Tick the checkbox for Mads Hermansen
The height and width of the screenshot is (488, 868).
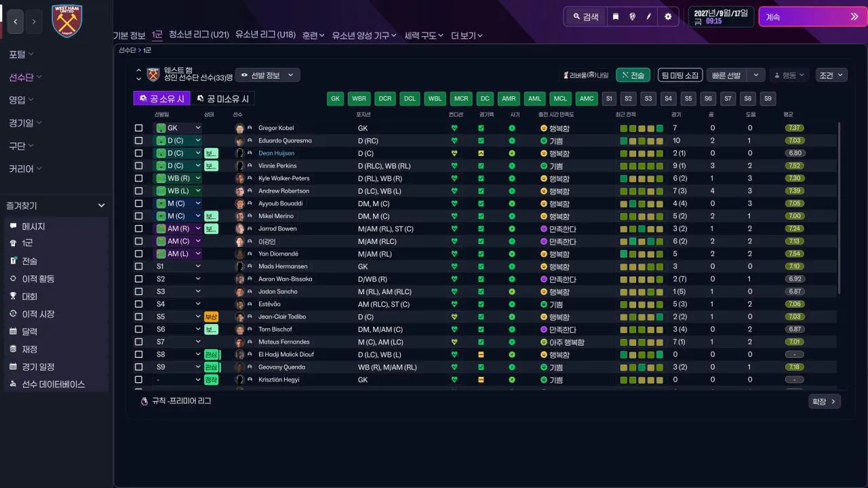[139, 266]
